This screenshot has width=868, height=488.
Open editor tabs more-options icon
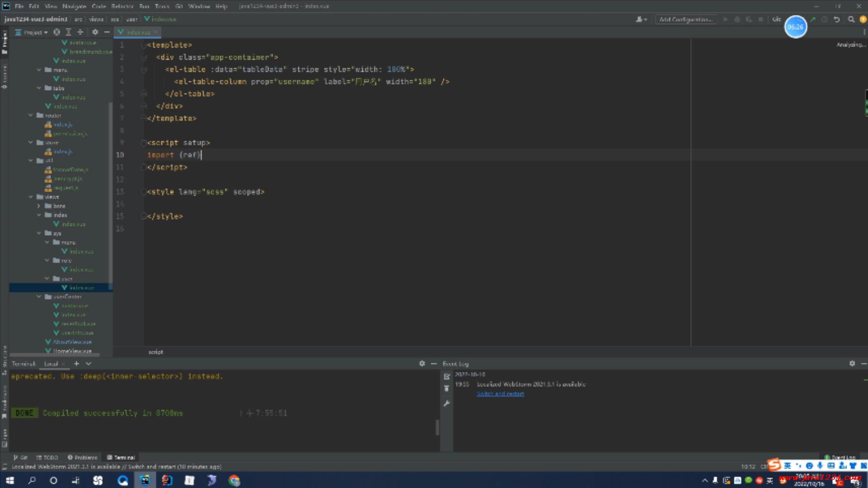pyautogui.click(x=864, y=32)
